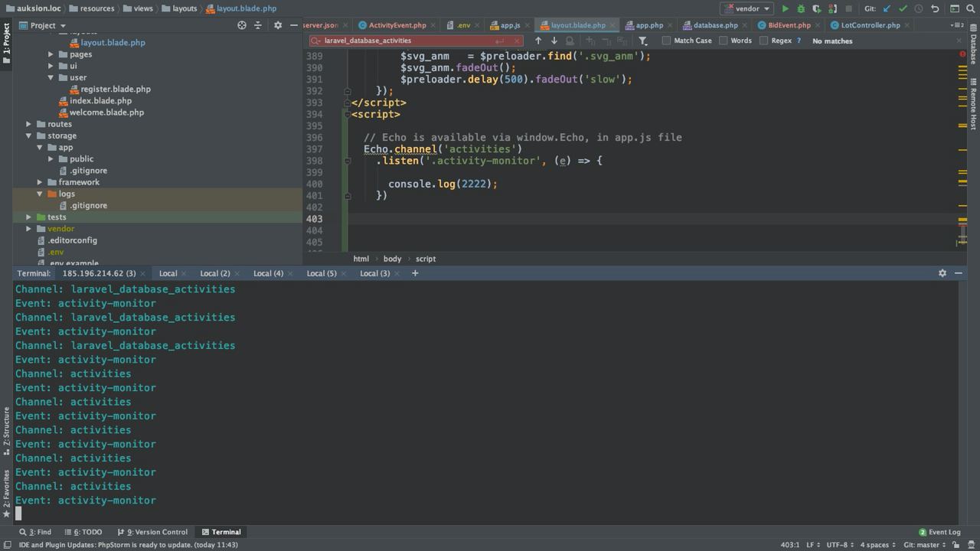This screenshot has width=980, height=551.
Task: Toggle tool window bars icon in status bar
Action: (x=7, y=545)
